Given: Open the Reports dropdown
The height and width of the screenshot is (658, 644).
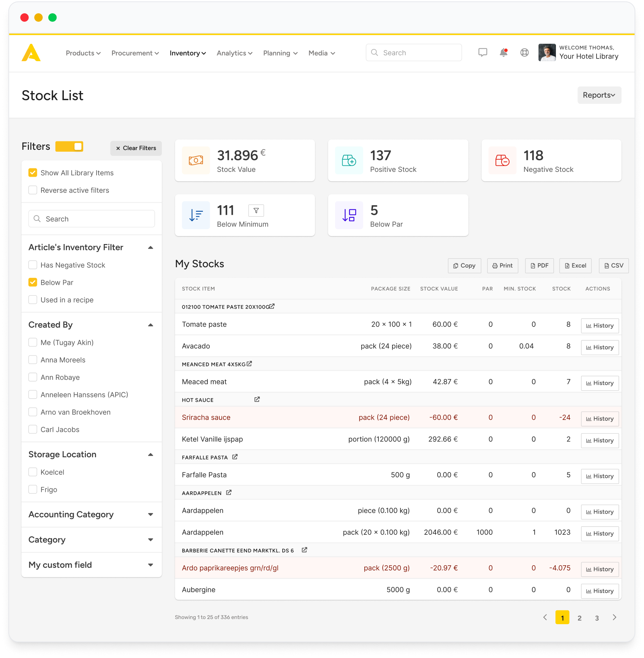Looking at the screenshot, I should pos(599,95).
